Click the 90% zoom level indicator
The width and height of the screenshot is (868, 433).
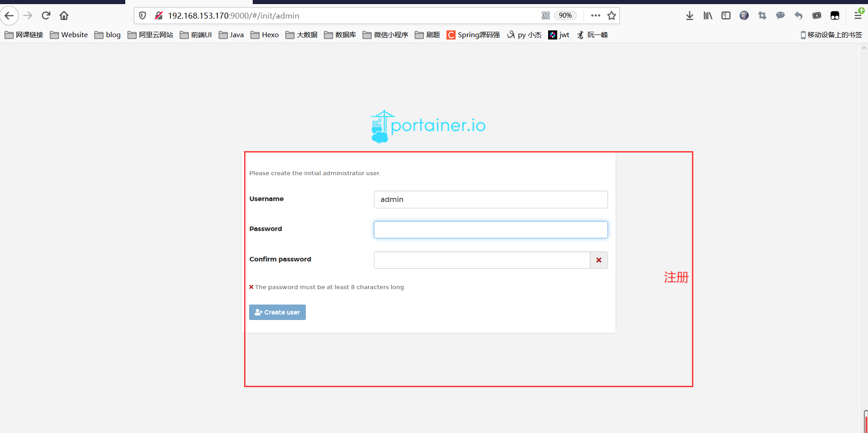[565, 16]
